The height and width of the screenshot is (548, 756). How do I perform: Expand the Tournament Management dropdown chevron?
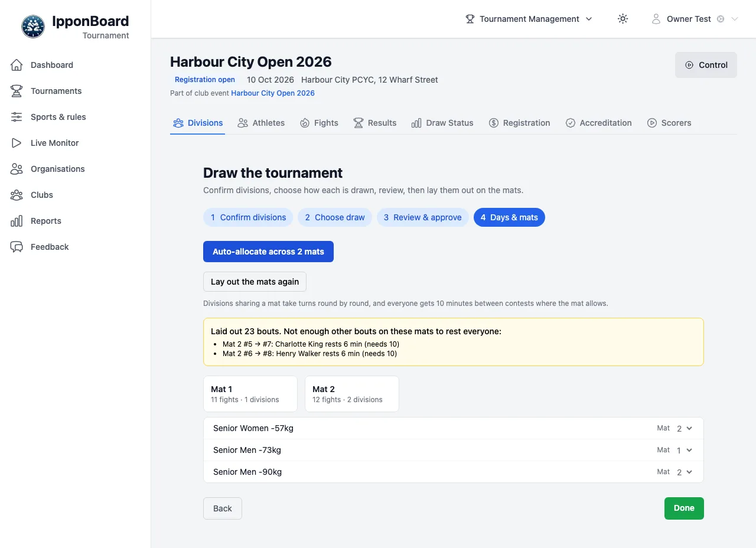coord(589,19)
